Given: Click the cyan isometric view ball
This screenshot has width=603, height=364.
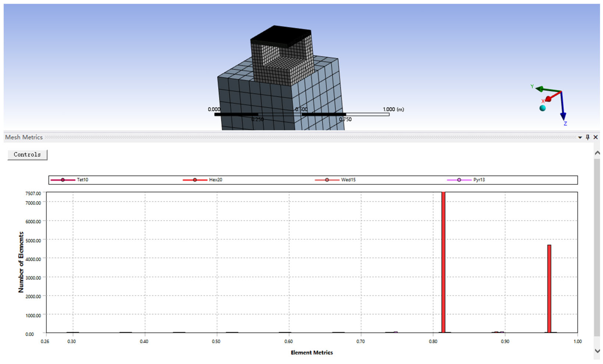Looking at the screenshot, I should (x=542, y=108).
